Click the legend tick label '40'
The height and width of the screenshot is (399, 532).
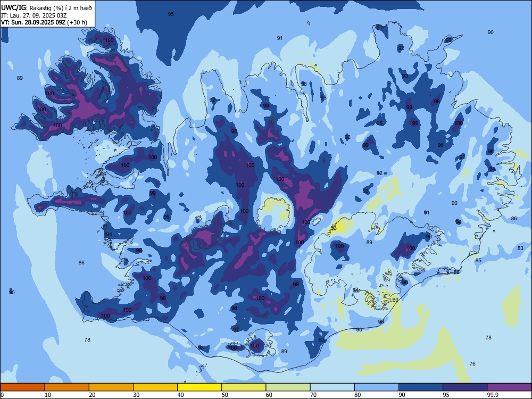pyautogui.click(x=181, y=395)
